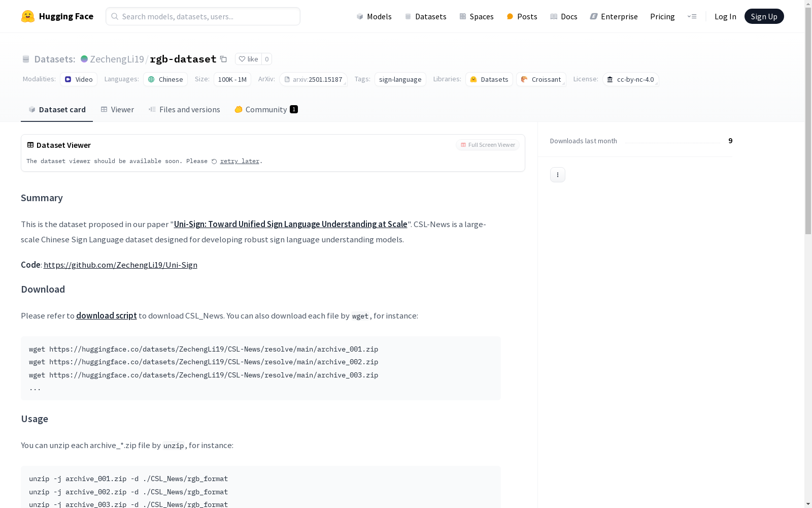Click ZechengLi19 user avatar
This screenshot has height=508, width=812.
pos(84,59)
